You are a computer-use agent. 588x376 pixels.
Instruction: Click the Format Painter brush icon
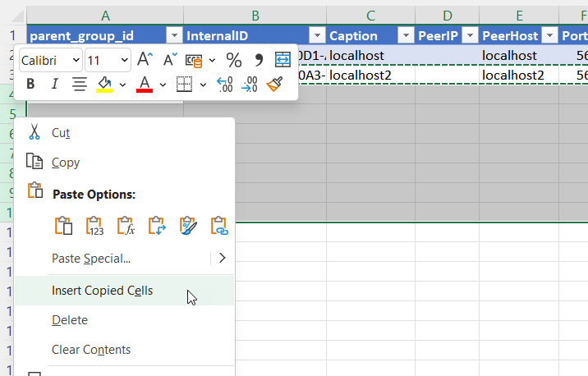click(275, 84)
